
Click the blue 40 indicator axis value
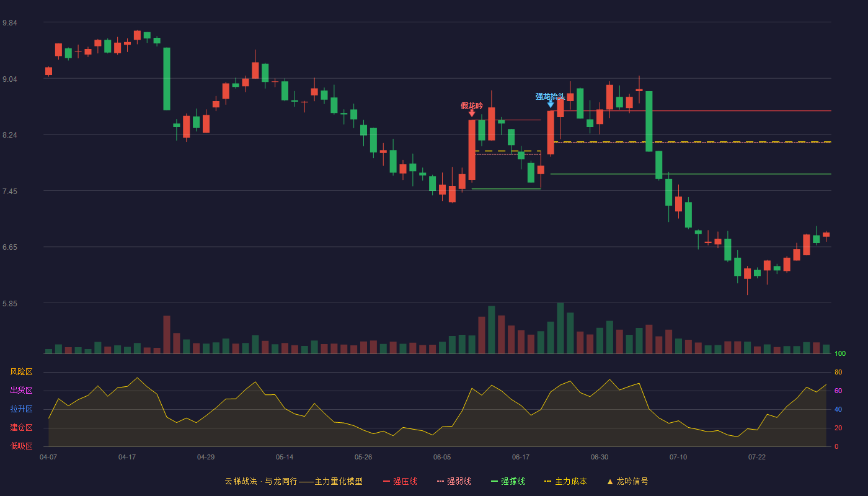pos(838,409)
